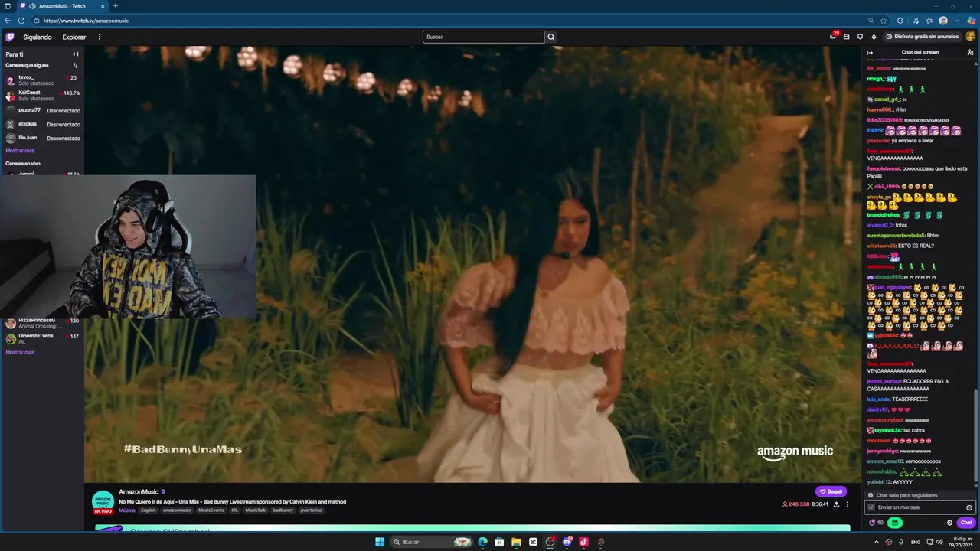Click Mostrar más under live channels
This screenshot has width=980, height=551.
[x=20, y=352]
